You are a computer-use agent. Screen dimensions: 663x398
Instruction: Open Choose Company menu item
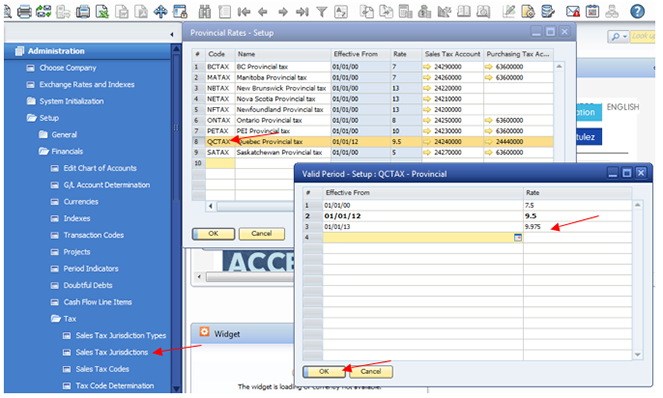68,68
